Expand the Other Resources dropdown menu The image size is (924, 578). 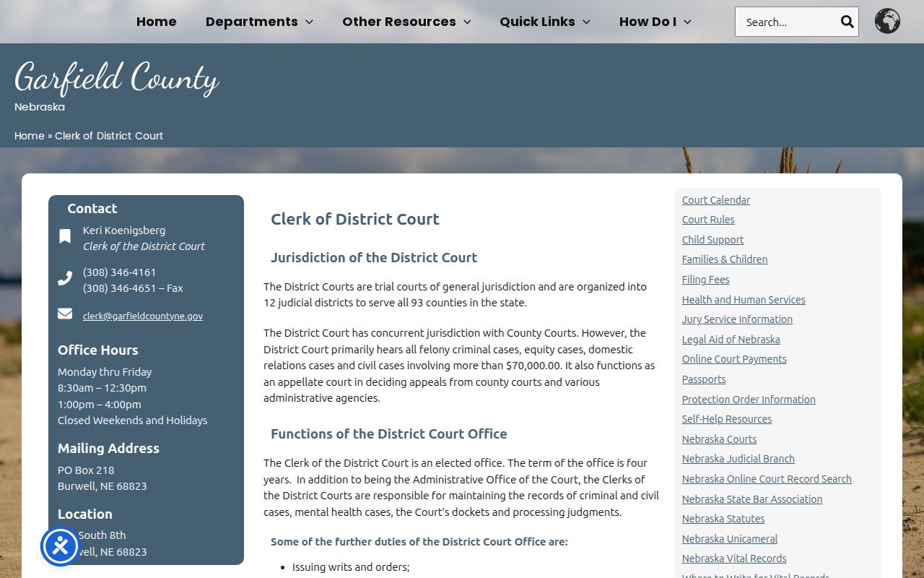tap(406, 22)
